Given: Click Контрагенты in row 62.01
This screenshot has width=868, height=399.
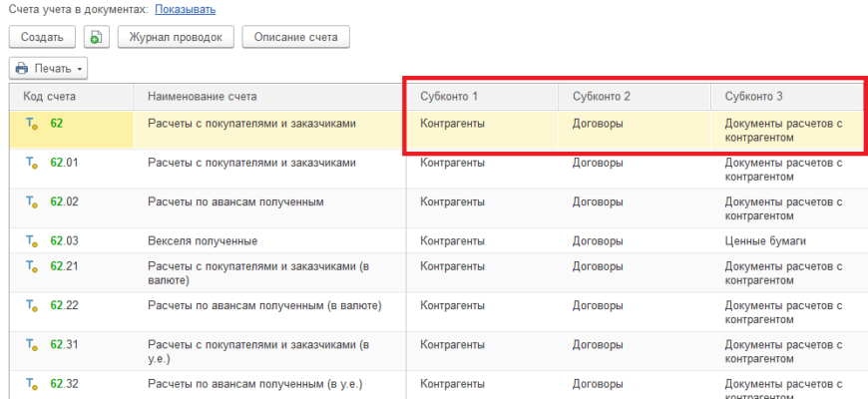Looking at the screenshot, I should click(452, 163).
